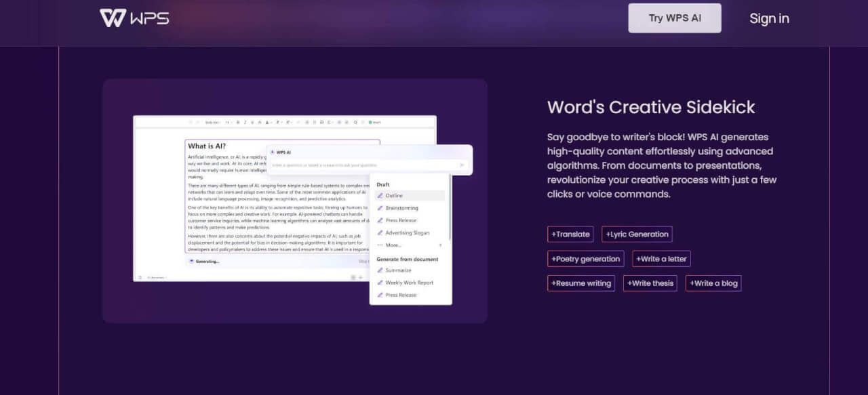
Task: Click the magnifier search icon in toolbar
Action: [355, 122]
